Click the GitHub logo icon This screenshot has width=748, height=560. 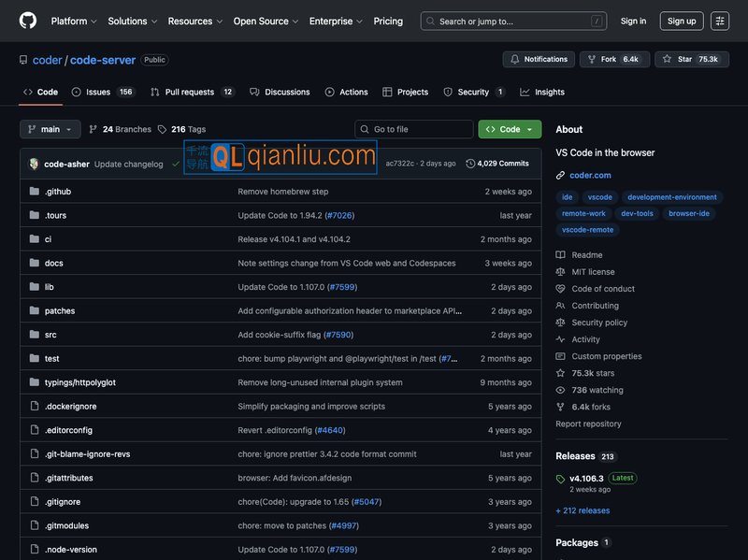coord(28,21)
